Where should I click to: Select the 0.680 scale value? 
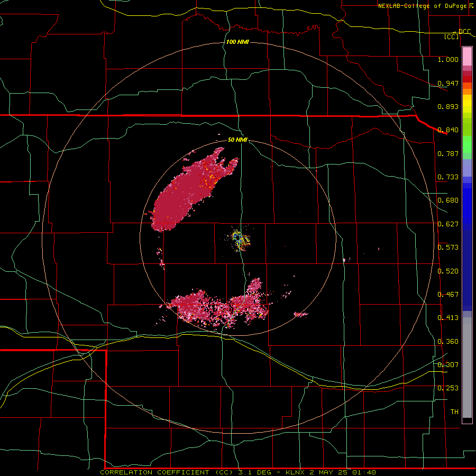448,200
